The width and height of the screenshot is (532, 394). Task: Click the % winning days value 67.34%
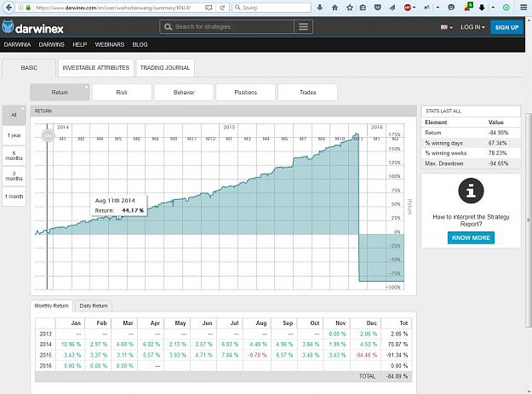click(497, 143)
